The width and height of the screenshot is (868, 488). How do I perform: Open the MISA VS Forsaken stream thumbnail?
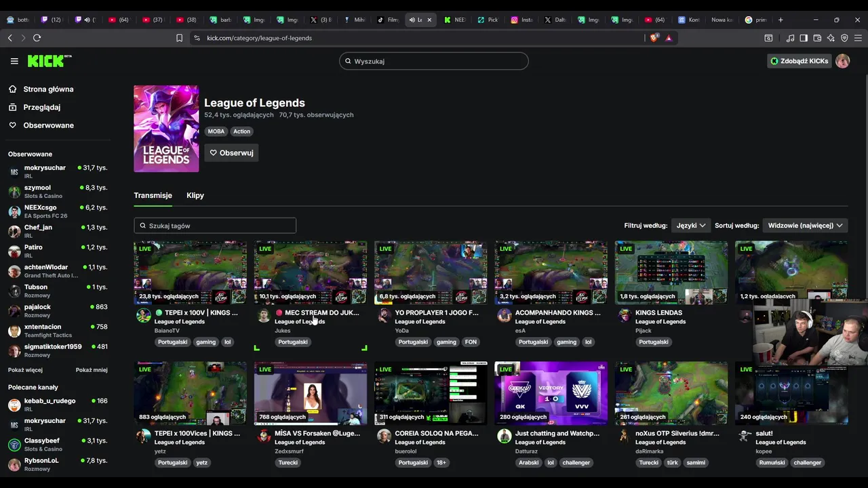[311, 393]
